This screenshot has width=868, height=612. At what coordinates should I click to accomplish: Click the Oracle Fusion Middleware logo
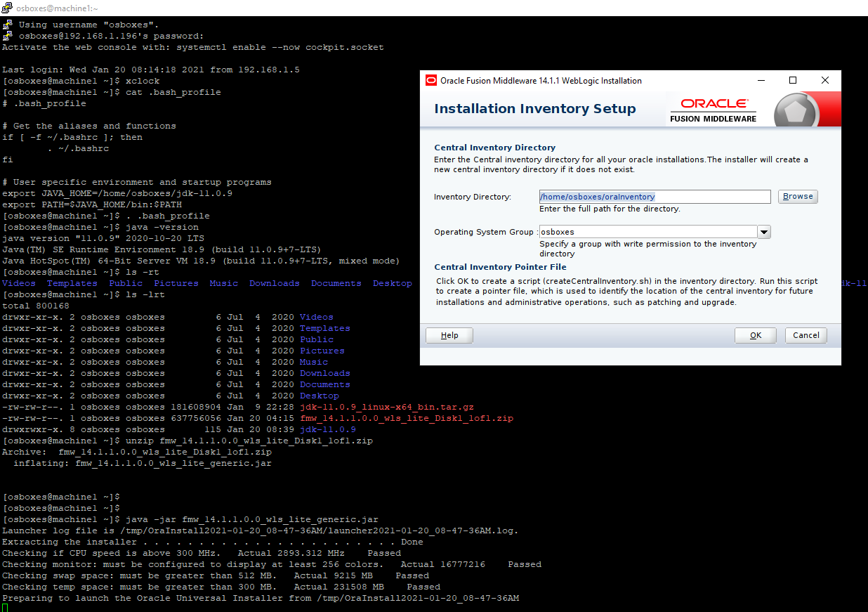coord(713,110)
